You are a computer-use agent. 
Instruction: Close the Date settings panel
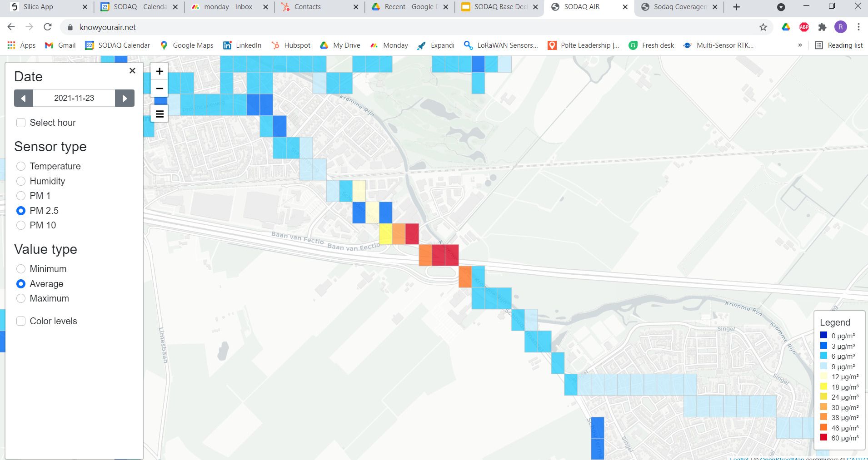click(x=132, y=70)
